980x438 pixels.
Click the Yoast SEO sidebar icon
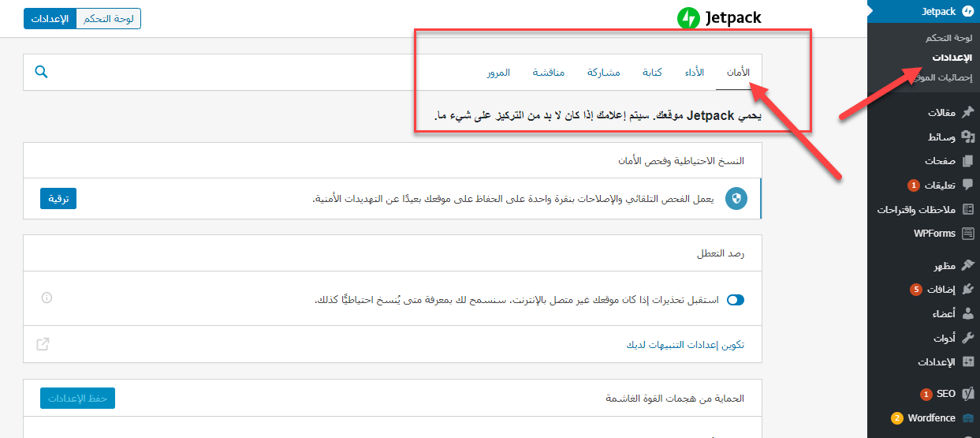[967, 394]
